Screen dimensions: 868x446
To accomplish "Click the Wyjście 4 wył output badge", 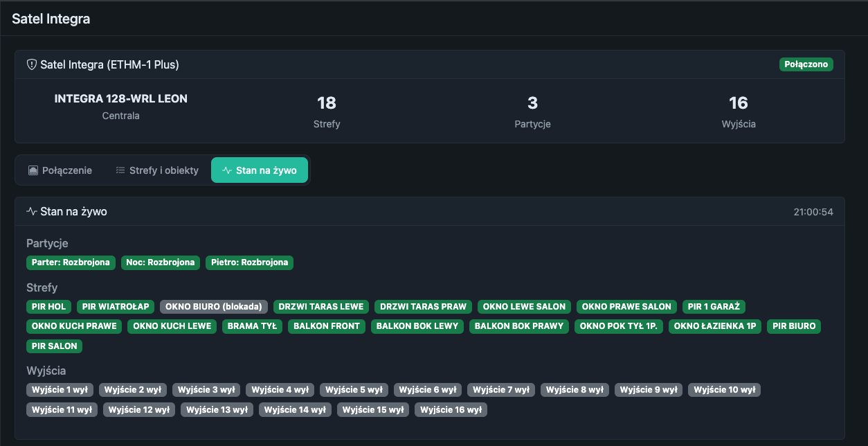I will click(280, 390).
